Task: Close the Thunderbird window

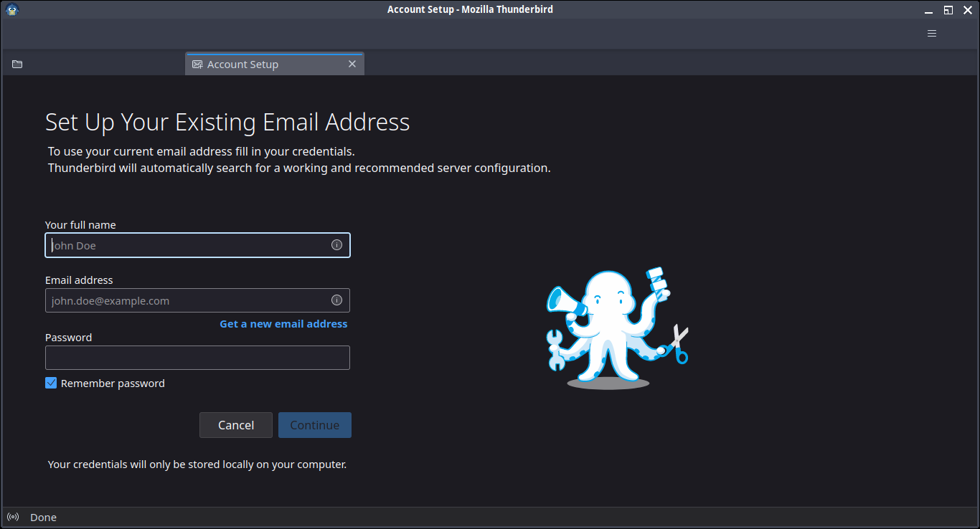Action: point(967,10)
